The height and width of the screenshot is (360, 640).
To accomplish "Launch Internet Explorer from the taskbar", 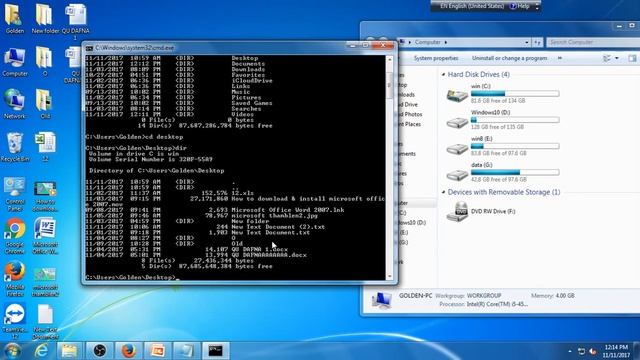I will click(x=41, y=351).
